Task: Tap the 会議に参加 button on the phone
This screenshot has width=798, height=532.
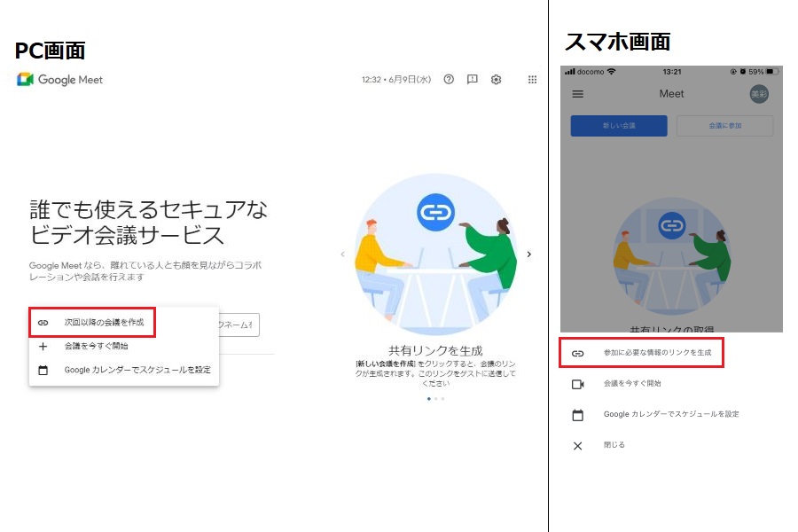Action: [724, 126]
